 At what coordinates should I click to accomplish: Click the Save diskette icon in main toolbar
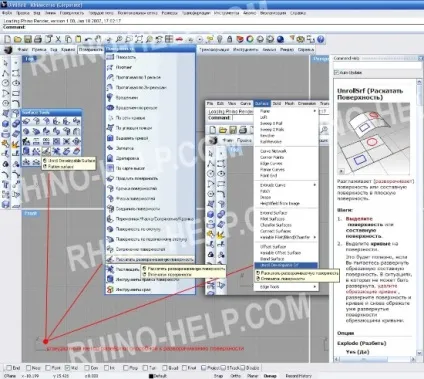point(28,39)
